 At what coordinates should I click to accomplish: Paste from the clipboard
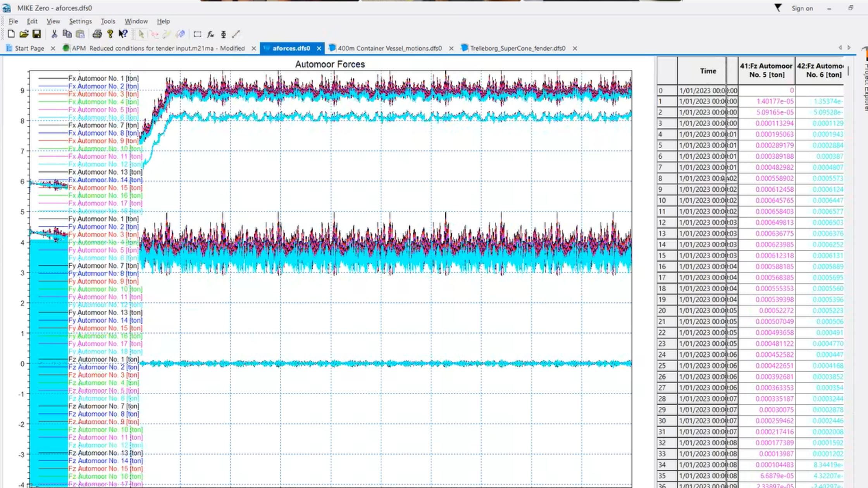click(80, 34)
